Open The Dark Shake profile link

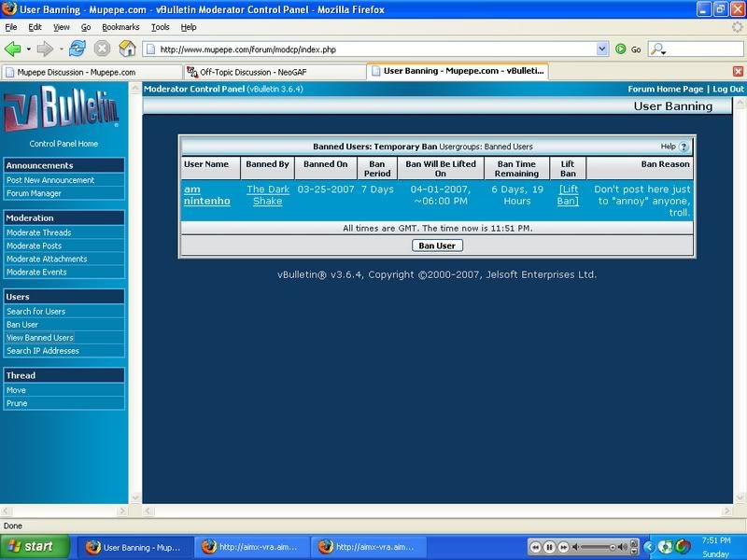[x=268, y=195]
